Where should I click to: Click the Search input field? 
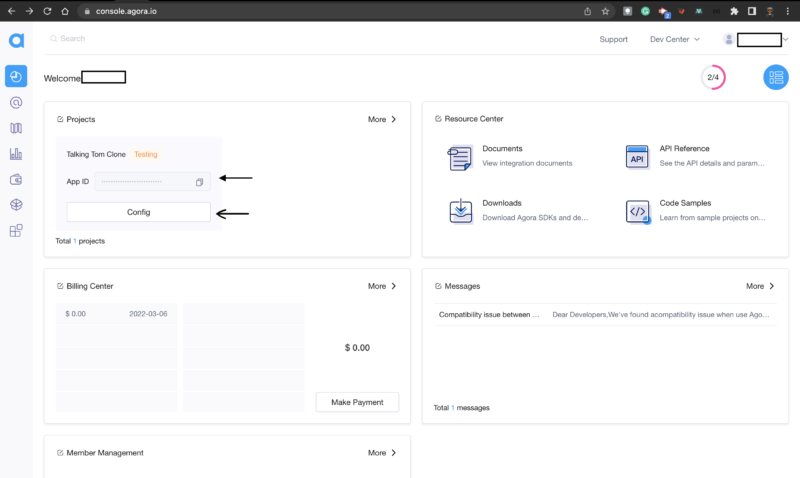[150, 39]
